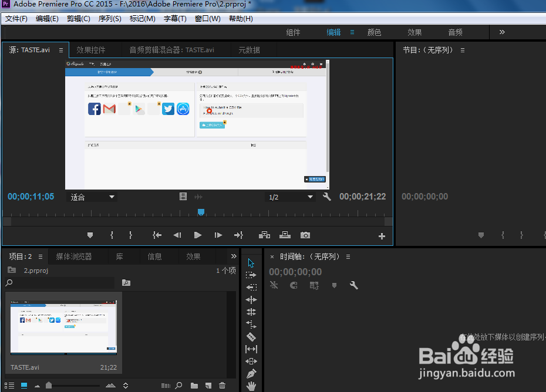The image size is (546, 392).
Task: Go to Out point in Source monitor
Action: click(238, 235)
